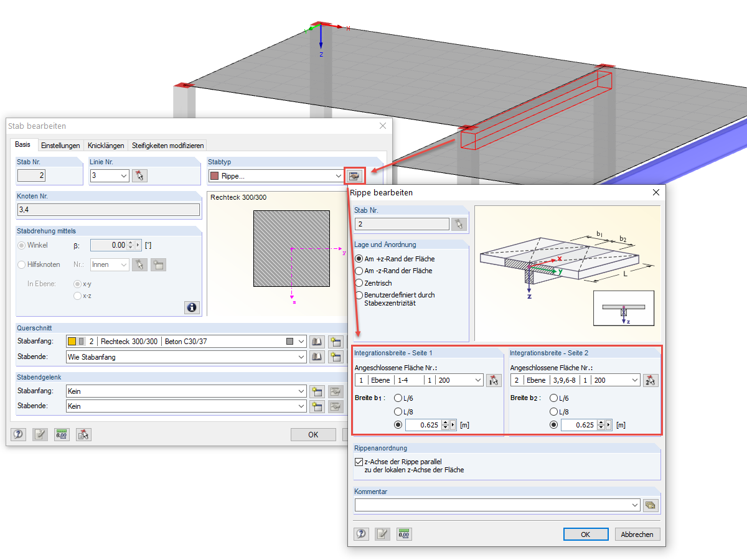Pick surface graphically for Seite 2

click(651, 380)
